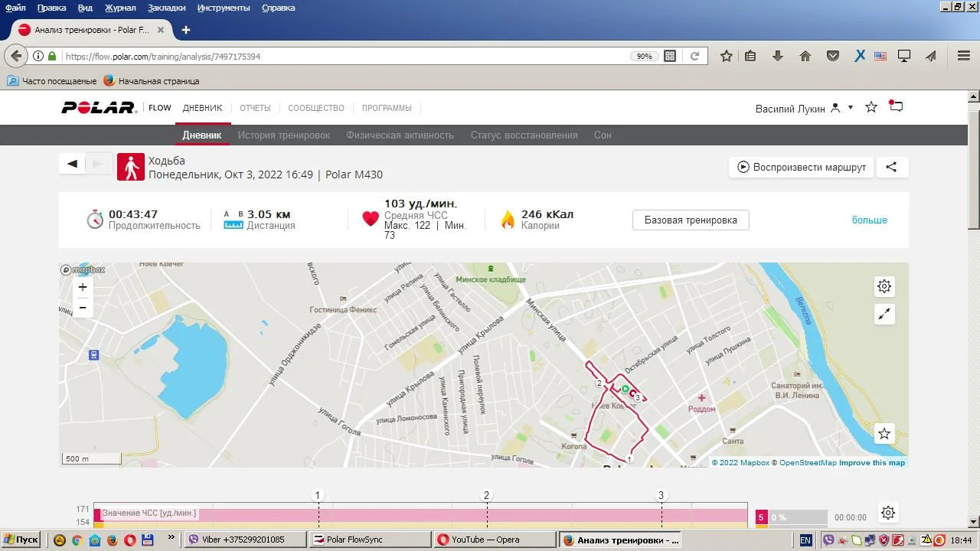Viewport: 980px width, 551px height.
Task: Open notifications icon in Polar header
Action: point(896,107)
